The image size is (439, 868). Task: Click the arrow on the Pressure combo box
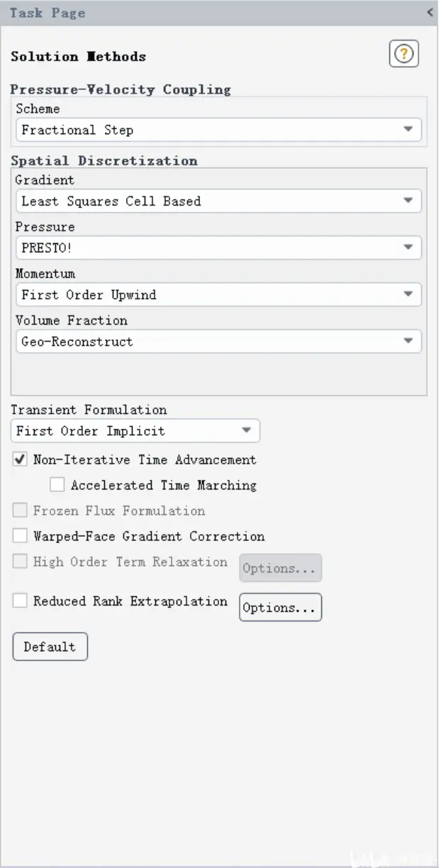[408, 247]
